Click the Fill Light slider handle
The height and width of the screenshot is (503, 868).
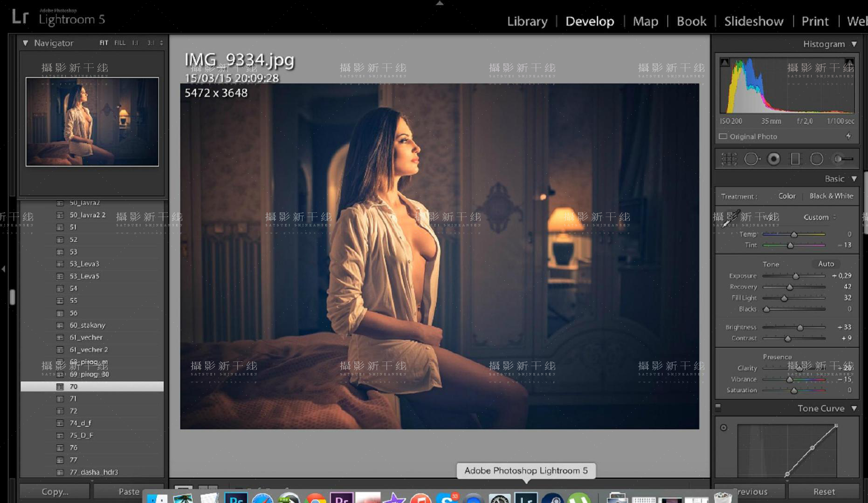pyautogui.click(x=784, y=298)
